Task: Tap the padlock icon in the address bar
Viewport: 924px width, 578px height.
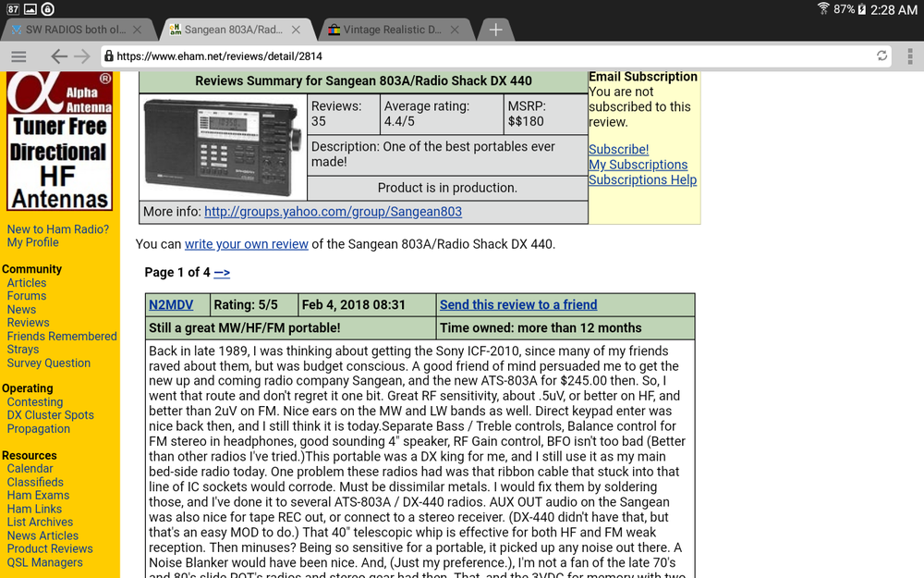Action: pos(109,56)
